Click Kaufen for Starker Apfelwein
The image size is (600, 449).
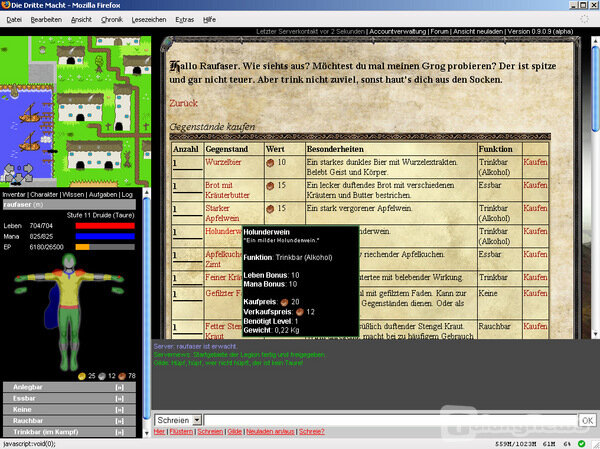coord(535,208)
